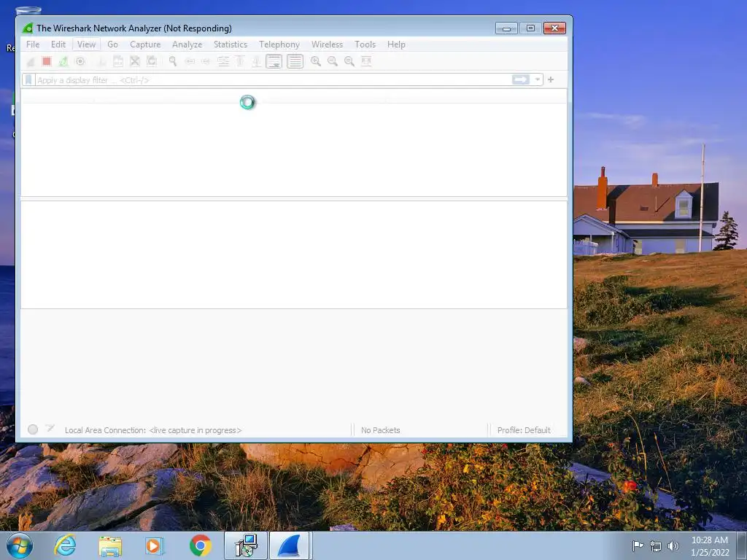Open capture options gear icon
This screenshot has width=747, height=560.
coord(80,61)
